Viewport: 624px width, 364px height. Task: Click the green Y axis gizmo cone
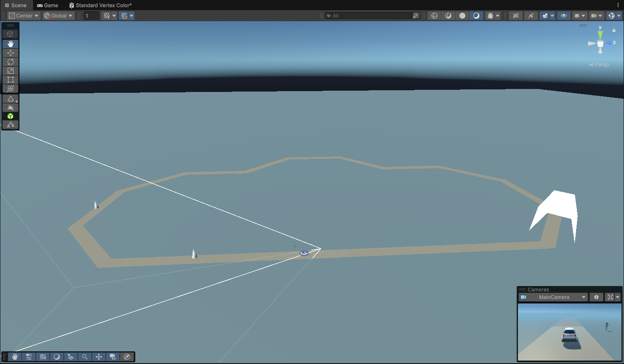[x=600, y=35]
